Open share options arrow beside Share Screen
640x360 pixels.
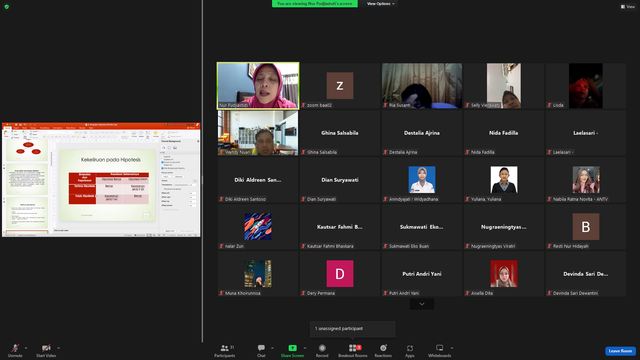[305, 348]
